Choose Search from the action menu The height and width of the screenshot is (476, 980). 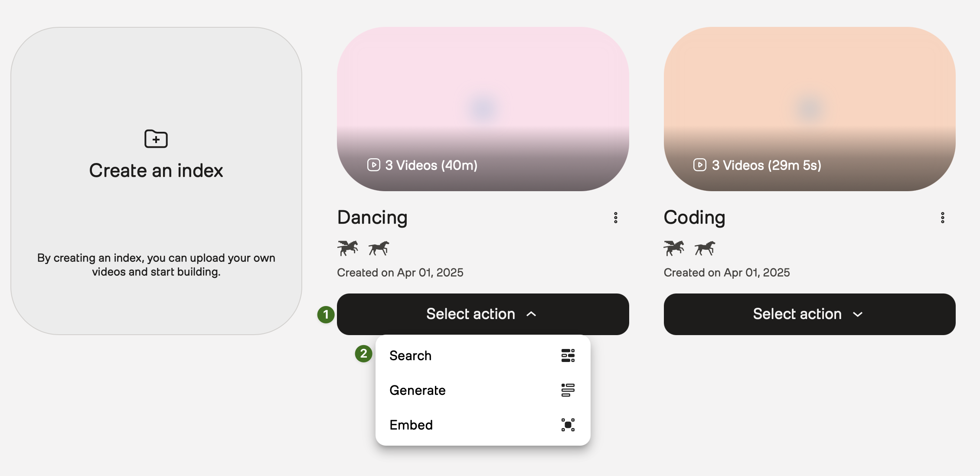pos(483,355)
